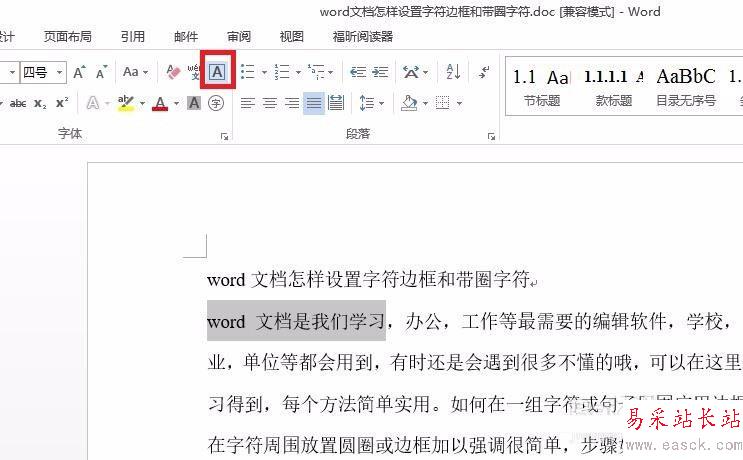Click the line starting with 业，单位等都会用到

[474, 363]
